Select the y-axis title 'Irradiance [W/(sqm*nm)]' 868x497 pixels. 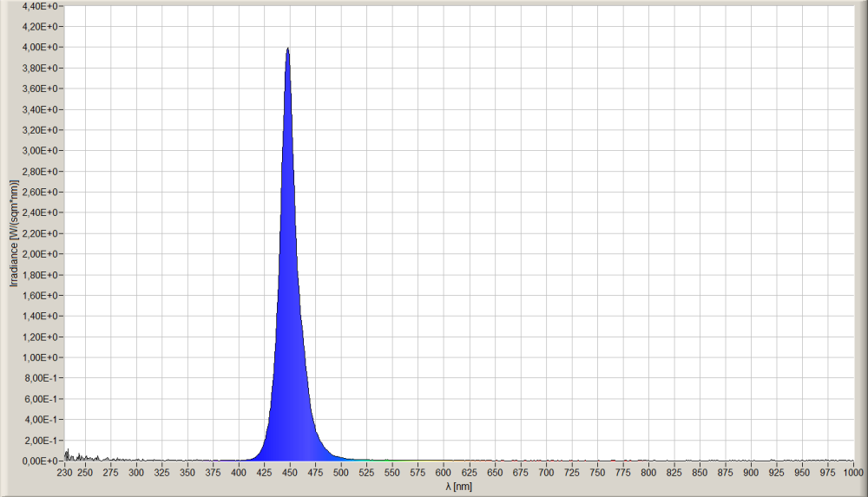(14, 233)
